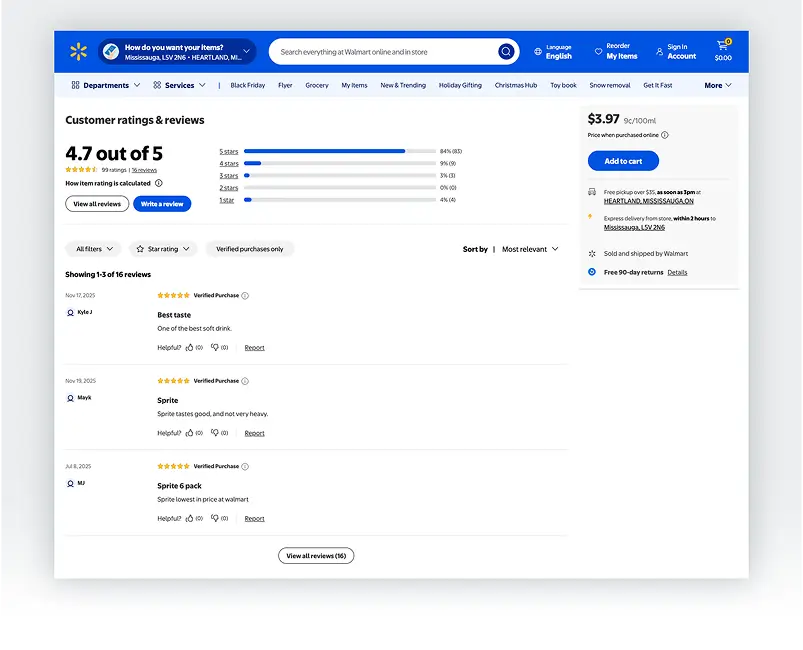This screenshot has height=650, width=803.
Task: Thumbs up Kyle J's review
Action: click(190, 348)
